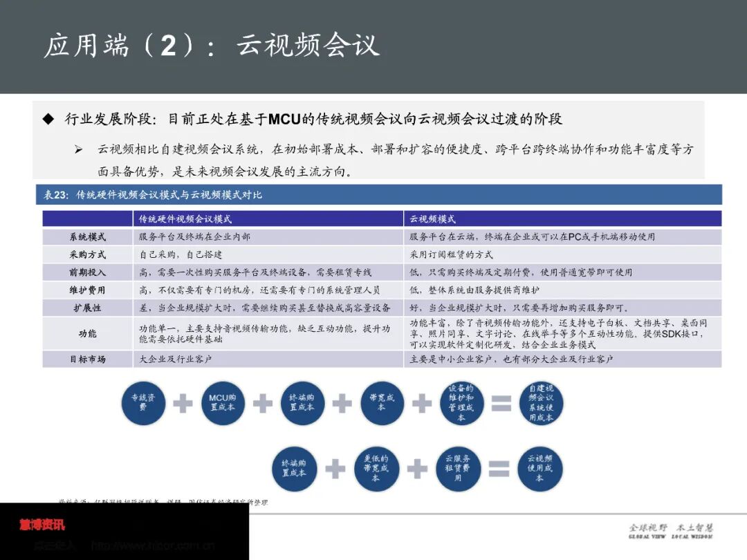This screenshot has height=560, width=747.
Task: Click the equals sign before 云视频使用成本
Action: (x=499, y=469)
